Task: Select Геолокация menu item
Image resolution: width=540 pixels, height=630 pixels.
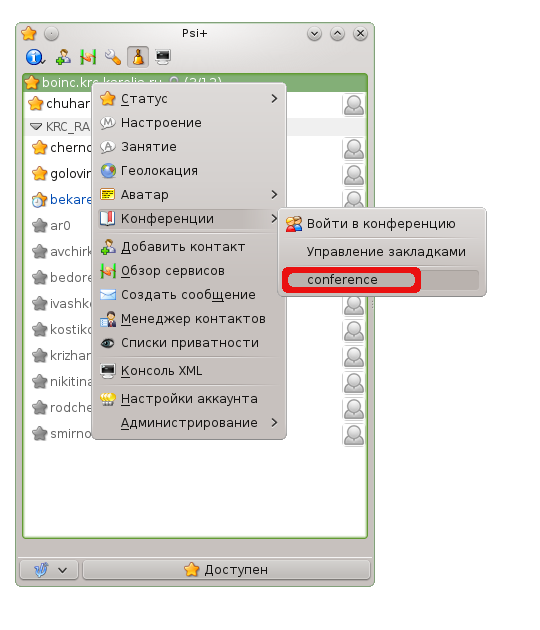Action: [x=189, y=171]
